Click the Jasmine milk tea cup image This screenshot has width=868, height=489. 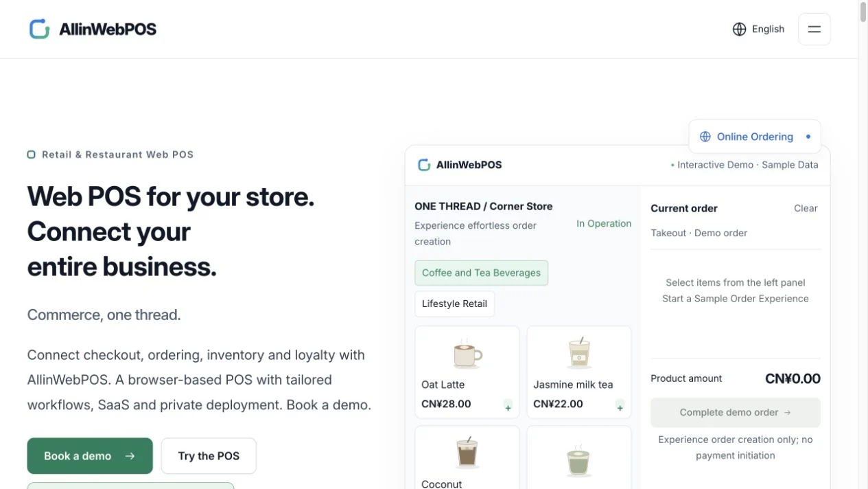click(x=579, y=353)
